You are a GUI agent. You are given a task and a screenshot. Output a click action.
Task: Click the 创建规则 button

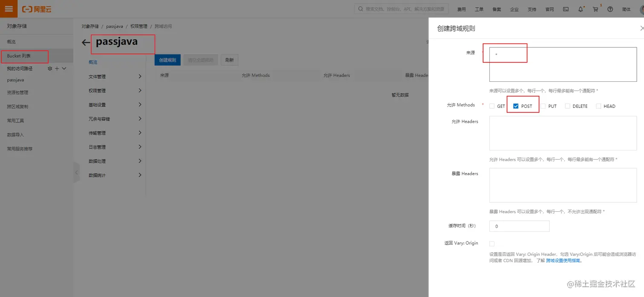[x=167, y=60]
